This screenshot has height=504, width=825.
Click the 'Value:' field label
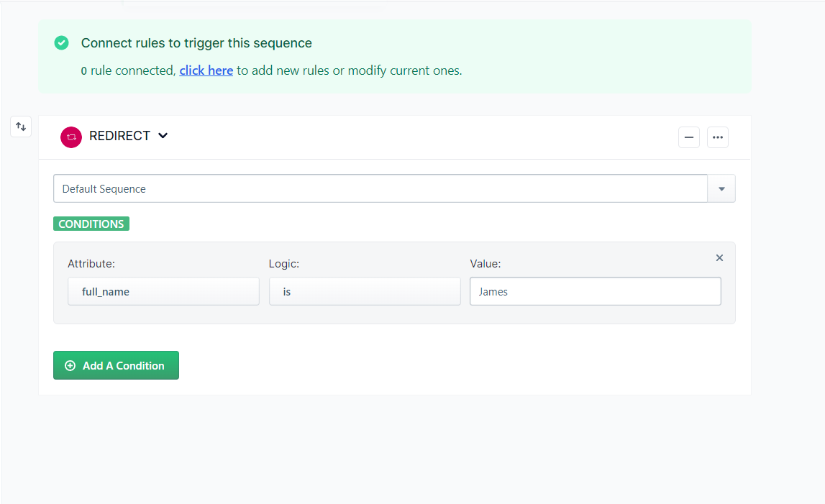click(485, 264)
